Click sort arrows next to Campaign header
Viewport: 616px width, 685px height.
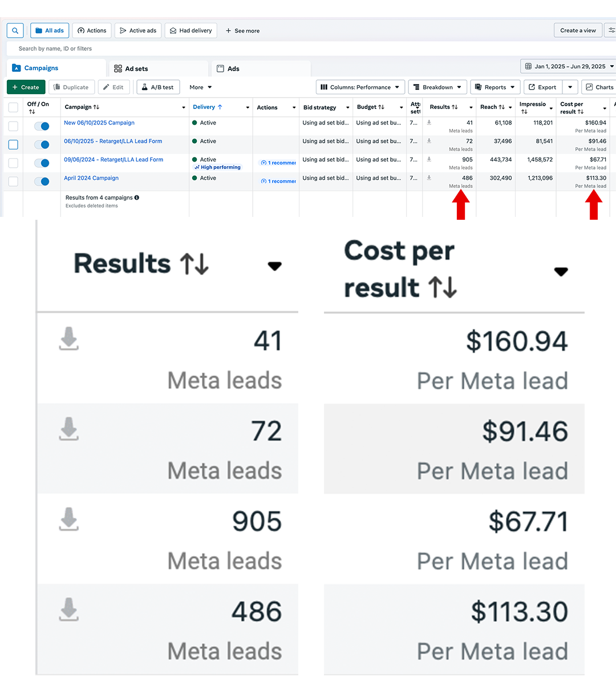click(x=96, y=107)
